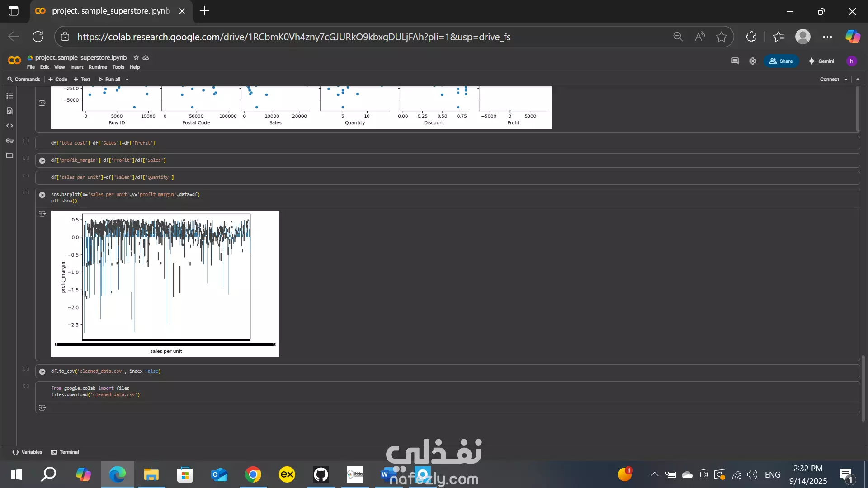Click Connect to runtime
Image resolution: width=868 pixels, height=488 pixels.
click(x=830, y=79)
